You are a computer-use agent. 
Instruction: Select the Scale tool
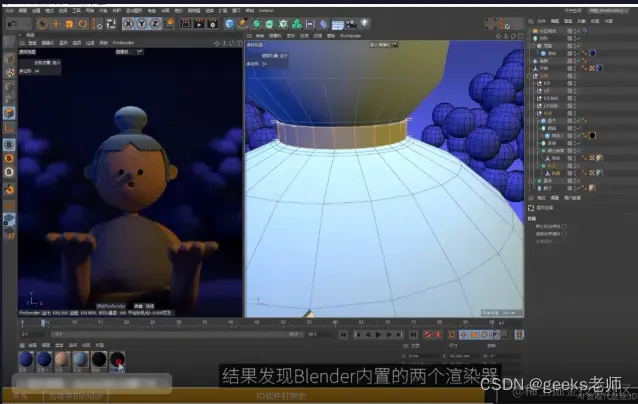coord(69,24)
